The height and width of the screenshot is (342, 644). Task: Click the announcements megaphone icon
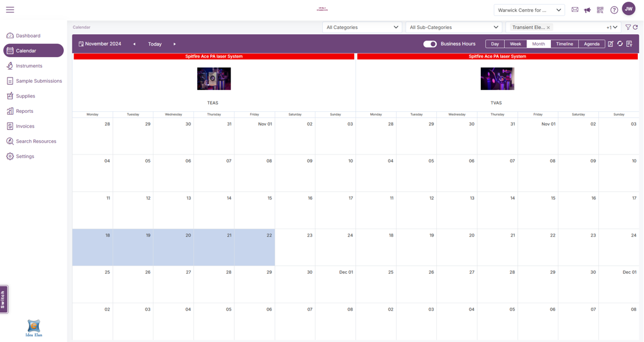click(587, 10)
